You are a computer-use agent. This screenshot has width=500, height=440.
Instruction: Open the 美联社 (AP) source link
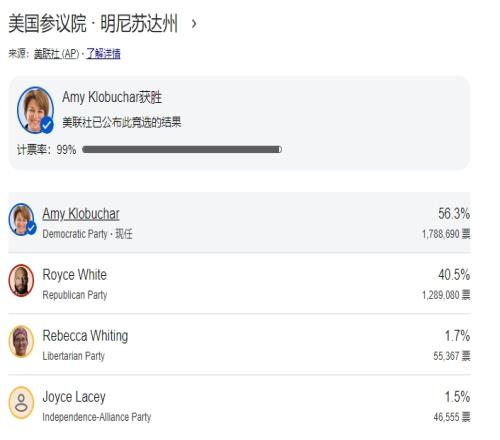point(57,54)
